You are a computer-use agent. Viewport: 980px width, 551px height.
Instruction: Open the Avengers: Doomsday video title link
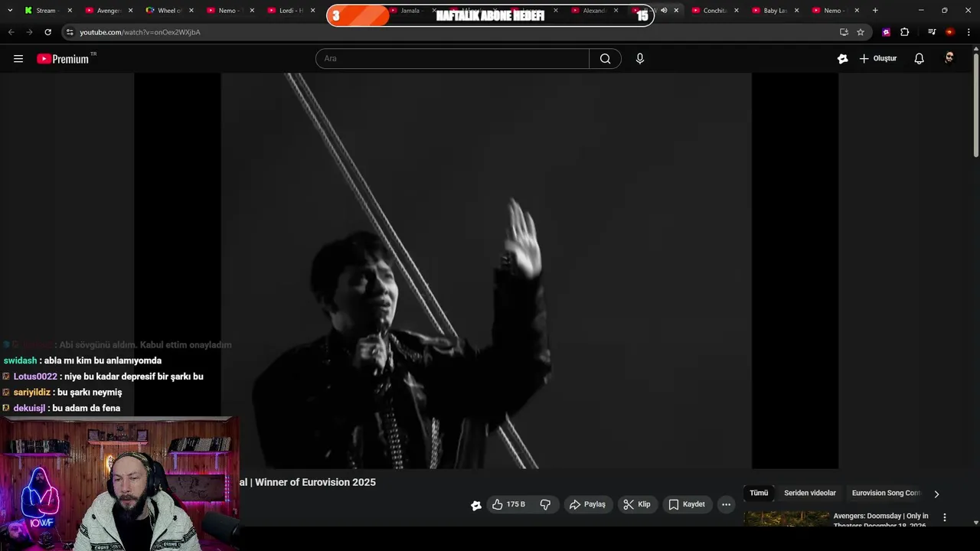coord(880,520)
